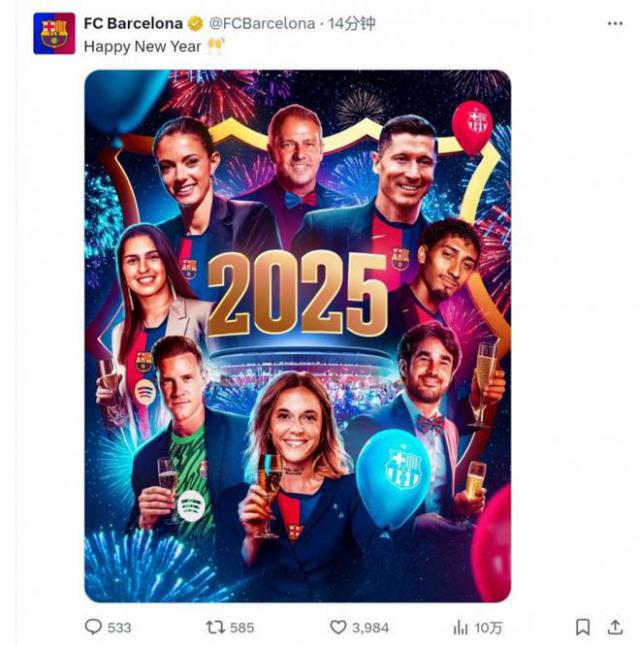Click the FC Barcelona profile avatar
The width and height of the screenshot is (640, 646).
(54, 33)
